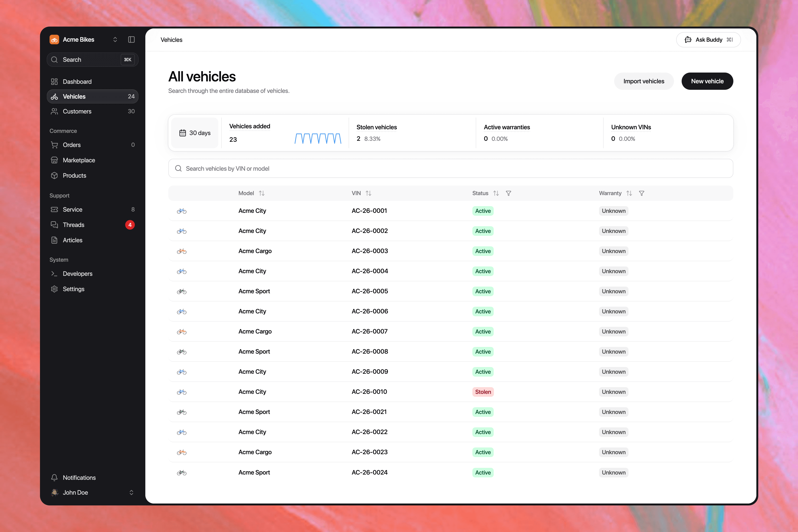Image resolution: width=798 pixels, height=532 pixels.
Task: Click Acme Sport model in AC-26-0008 row
Action: (x=254, y=352)
